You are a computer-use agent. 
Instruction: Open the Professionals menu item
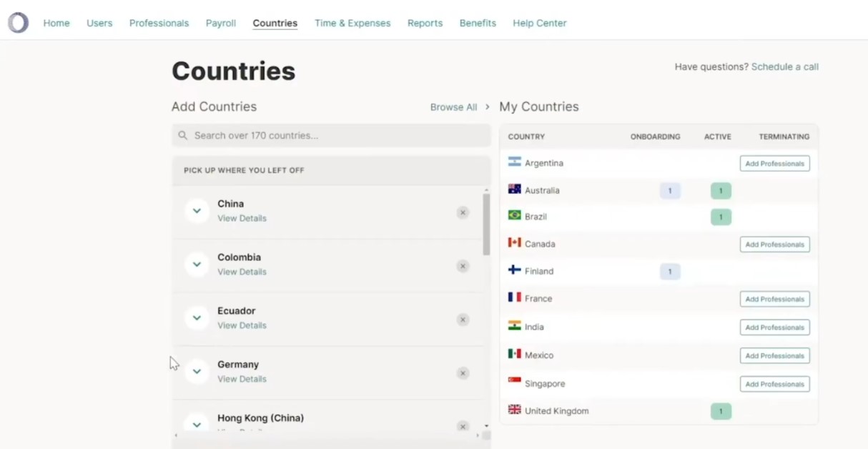(x=159, y=23)
